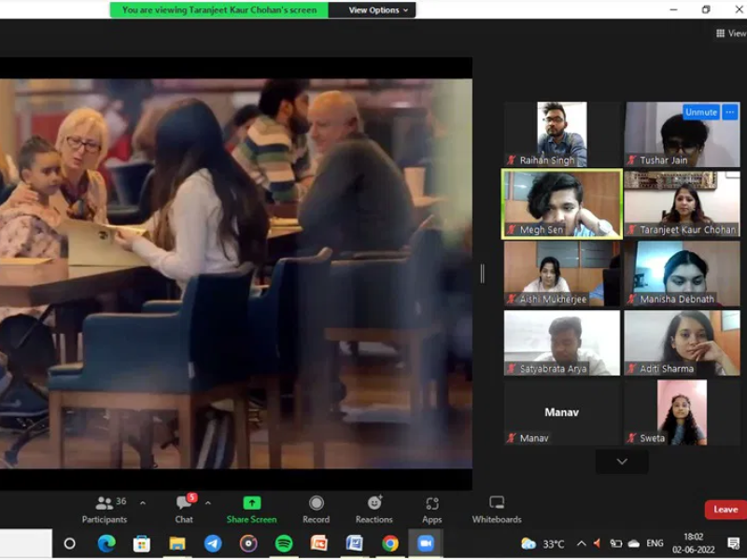Image resolution: width=747 pixels, height=560 pixels.
Task: Open Microsoft Store from taskbar
Action: click(x=142, y=543)
